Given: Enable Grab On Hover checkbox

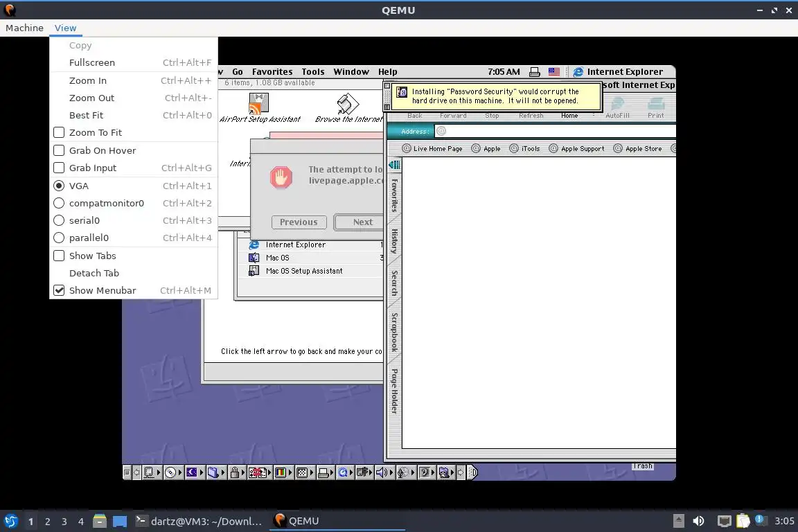Looking at the screenshot, I should pos(59,150).
